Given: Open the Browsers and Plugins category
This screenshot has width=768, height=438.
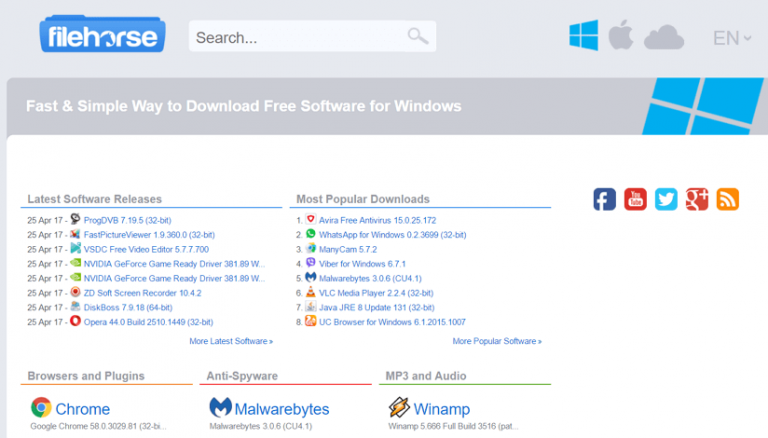Looking at the screenshot, I should (x=86, y=376).
